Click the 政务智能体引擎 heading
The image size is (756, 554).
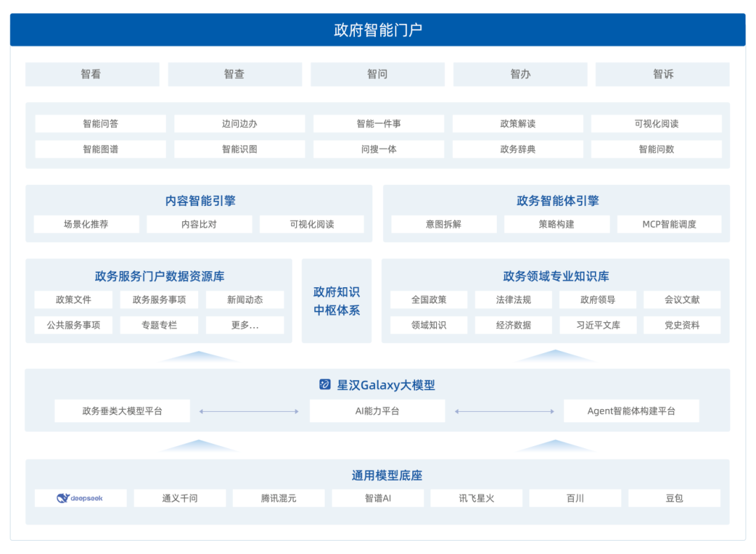click(x=558, y=201)
